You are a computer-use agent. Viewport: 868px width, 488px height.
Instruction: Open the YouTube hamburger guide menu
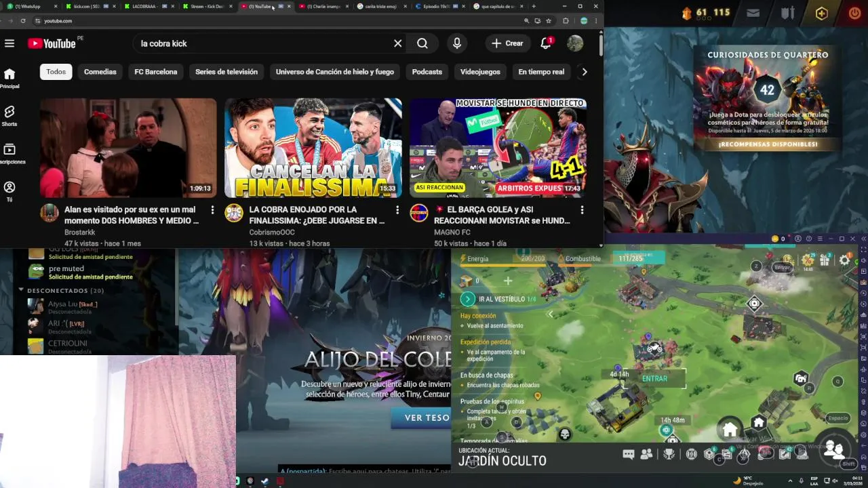point(9,43)
